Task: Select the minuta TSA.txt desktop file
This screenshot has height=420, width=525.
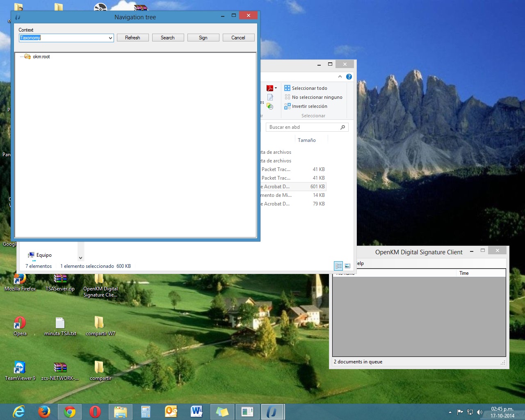Action: pyautogui.click(x=60, y=326)
